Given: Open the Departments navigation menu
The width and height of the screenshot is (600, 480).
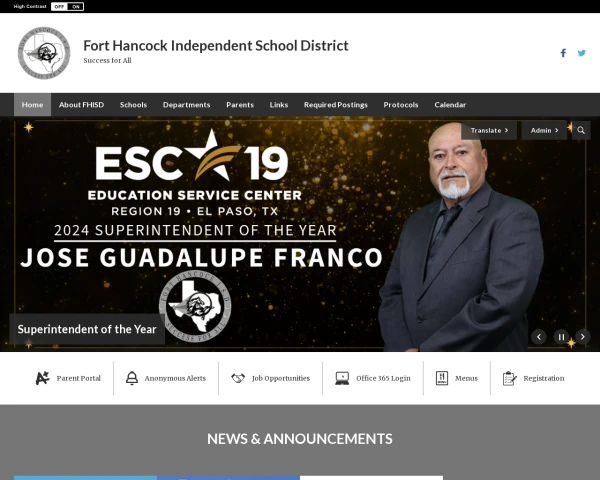Looking at the screenshot, I should coord(186,104).
